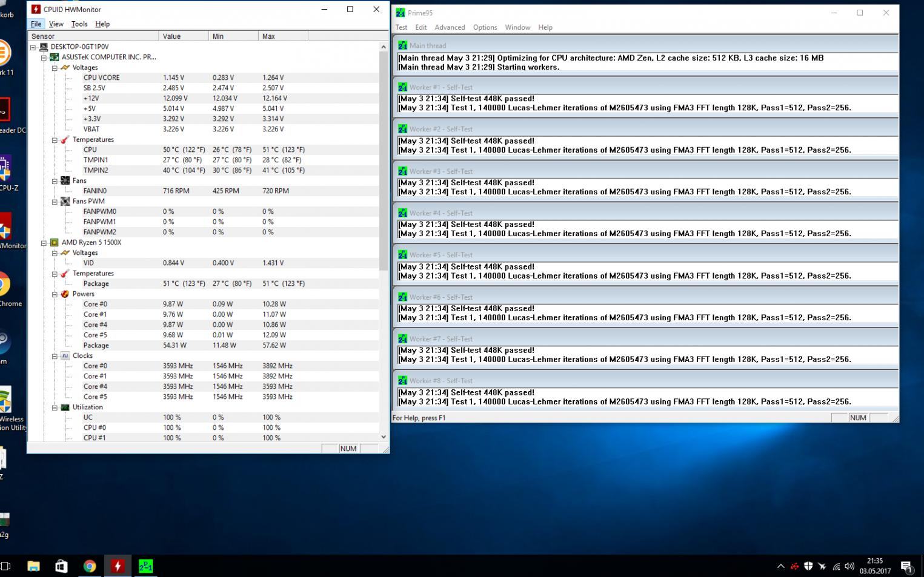Select the Core #0 clock 3593 MHz row
Image resolution: width=924 pixels, height=577 pixels.
203,366
